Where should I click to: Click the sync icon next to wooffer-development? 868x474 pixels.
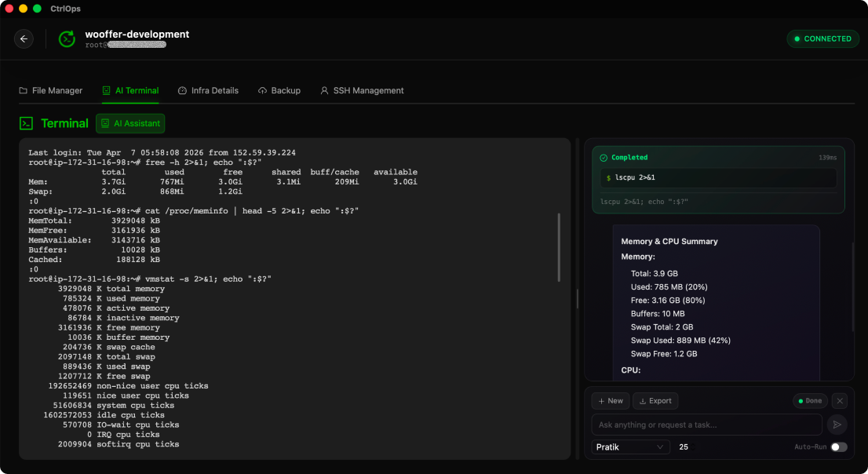[x=66, y=38]
